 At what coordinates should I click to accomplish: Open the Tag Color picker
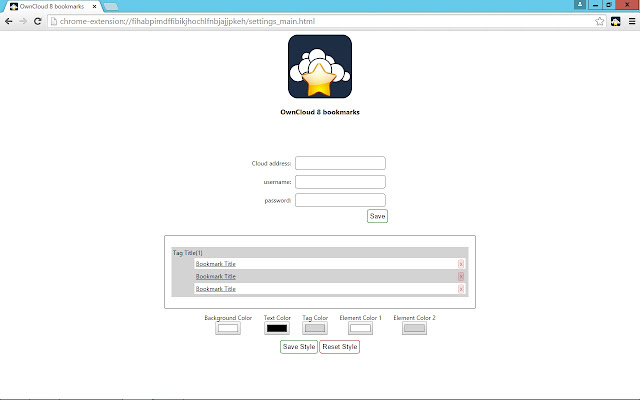coord(315,328)
